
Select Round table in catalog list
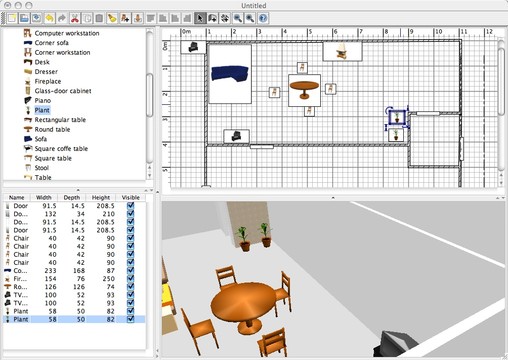click(52, 129)
